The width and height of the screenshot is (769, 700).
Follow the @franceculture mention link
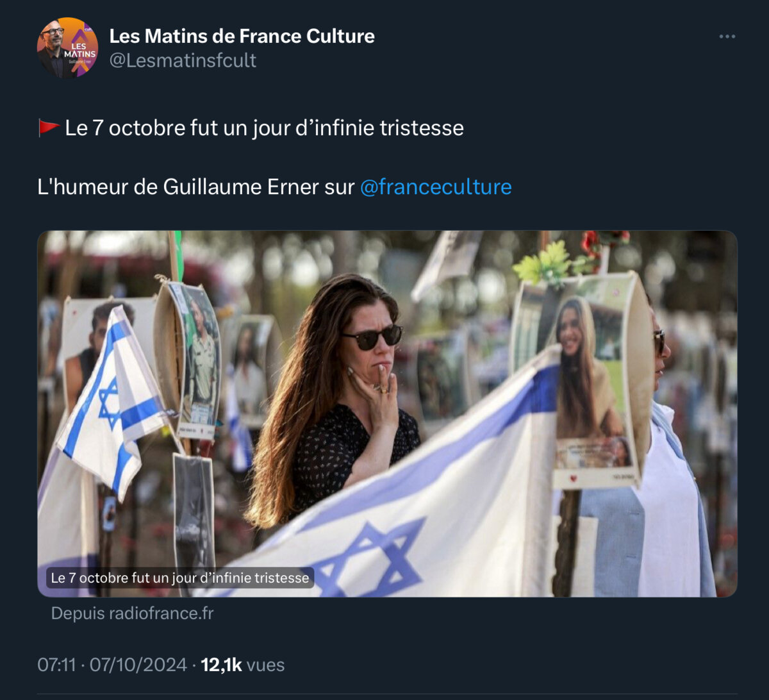click(x=436, y=187)
